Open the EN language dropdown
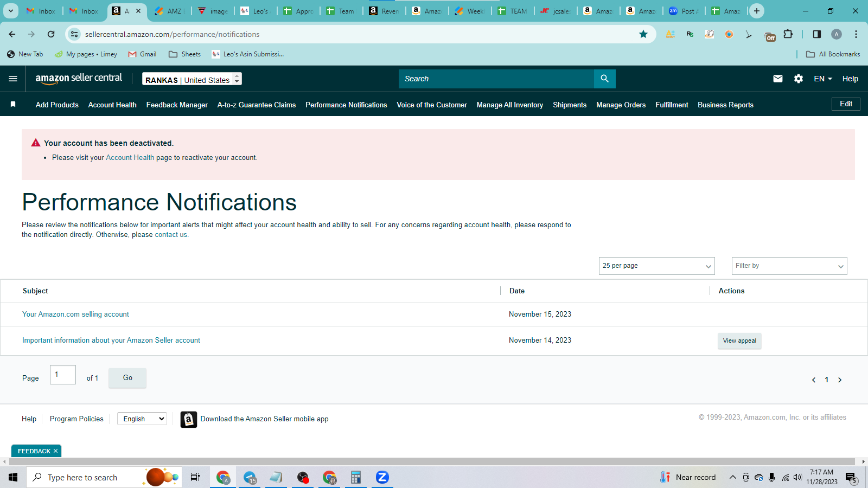The width and height of the screenshot is (868, 488). click(822, 79)
